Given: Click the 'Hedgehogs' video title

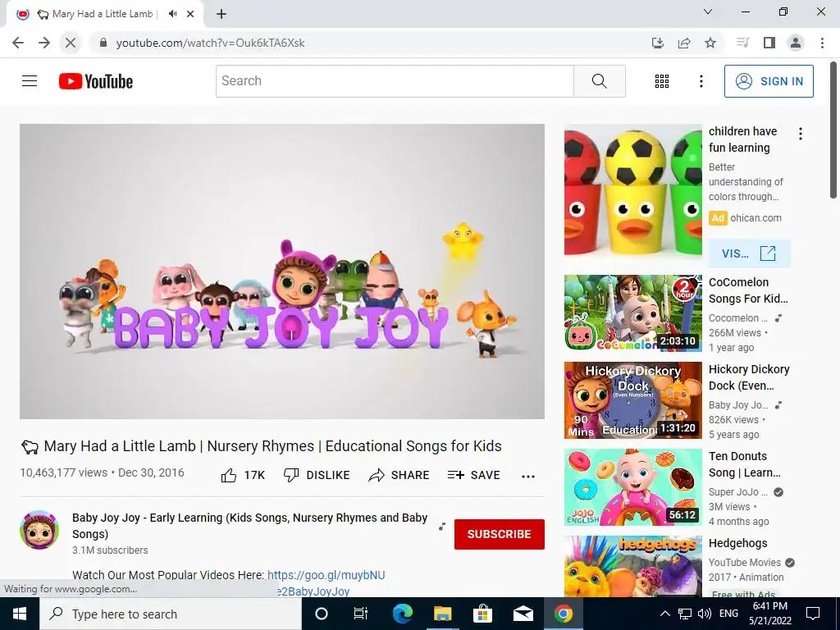Looking at the screenshot, I should pyautogui.click(x=737, y=543).
